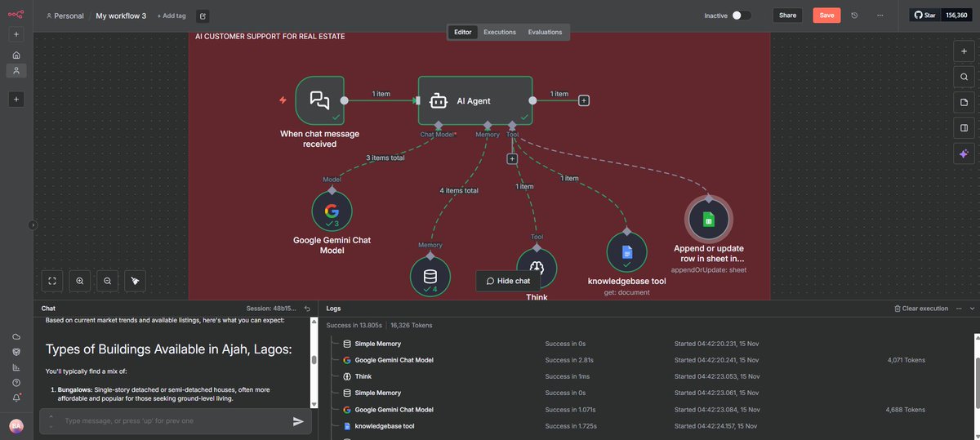This screenshot has height=440, width=980.
Task: Click the fit-to-view zoom button
Action: (52, 281)
